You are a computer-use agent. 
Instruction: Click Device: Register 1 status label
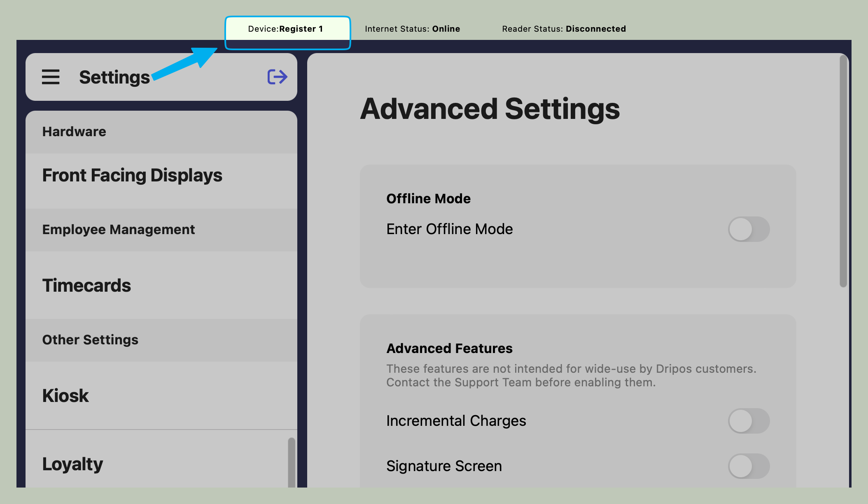pos(285,29)
